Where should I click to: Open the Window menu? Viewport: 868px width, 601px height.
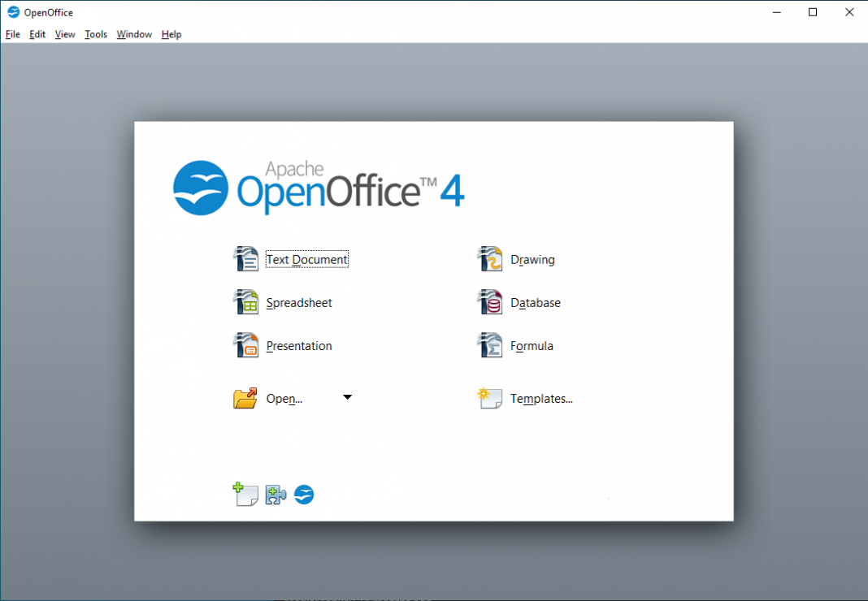coord(133,34)
